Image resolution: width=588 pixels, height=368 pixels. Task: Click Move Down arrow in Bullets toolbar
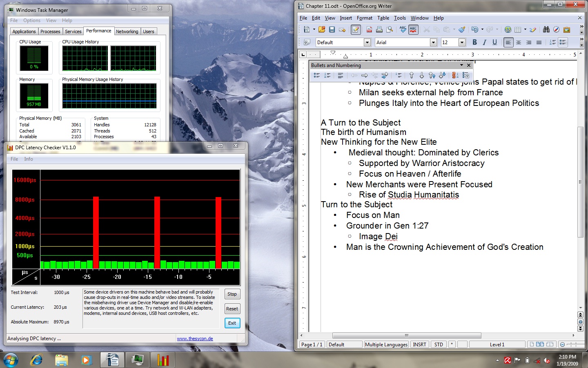coord(422,75)
